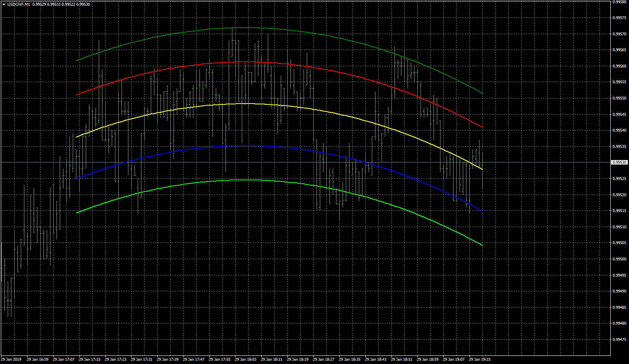The height and width of the screenshot is (364, 629).
Task: Click price axis label 0.99525
Action: pyautogui.click(x=619, y=179)
